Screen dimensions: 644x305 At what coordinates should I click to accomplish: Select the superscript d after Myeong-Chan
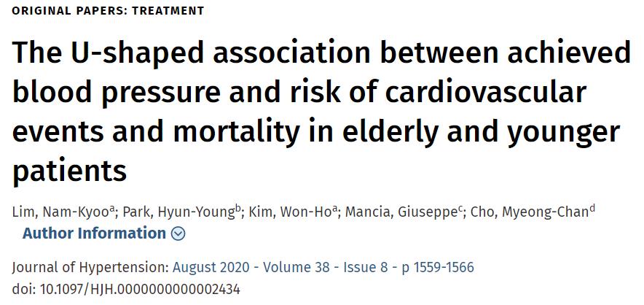(x=592, y=209)
